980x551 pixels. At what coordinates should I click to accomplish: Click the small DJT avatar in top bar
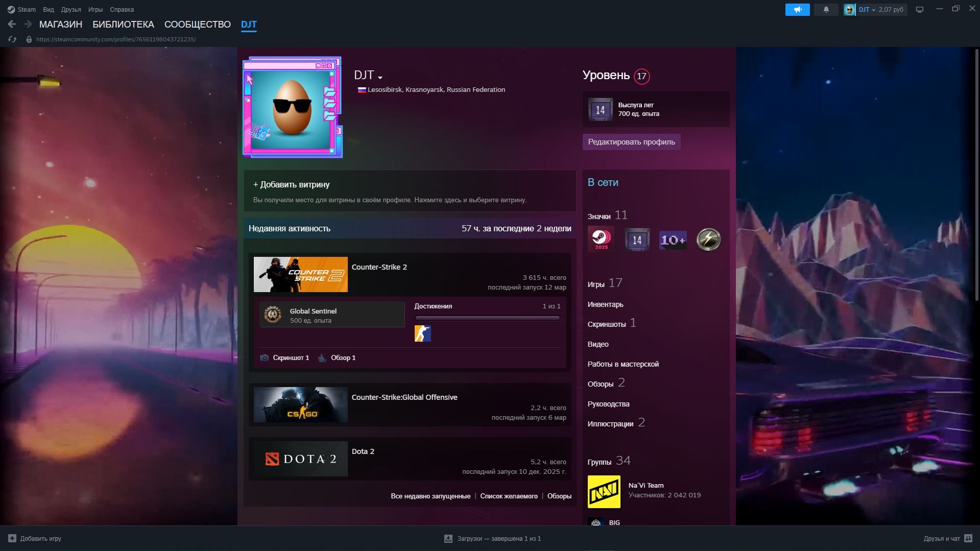[x=849, y=9]
